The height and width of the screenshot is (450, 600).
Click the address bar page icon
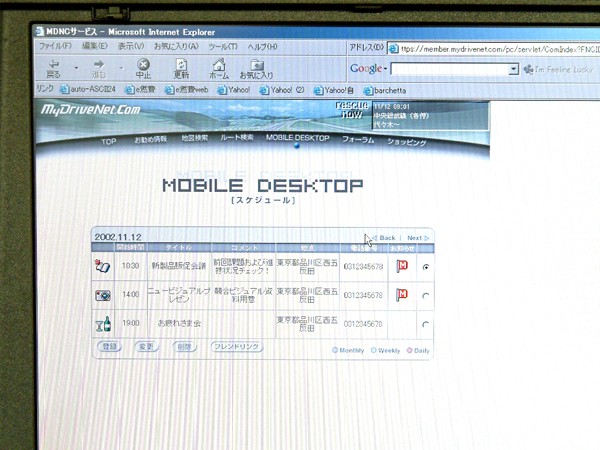click(x=393, y=49)
